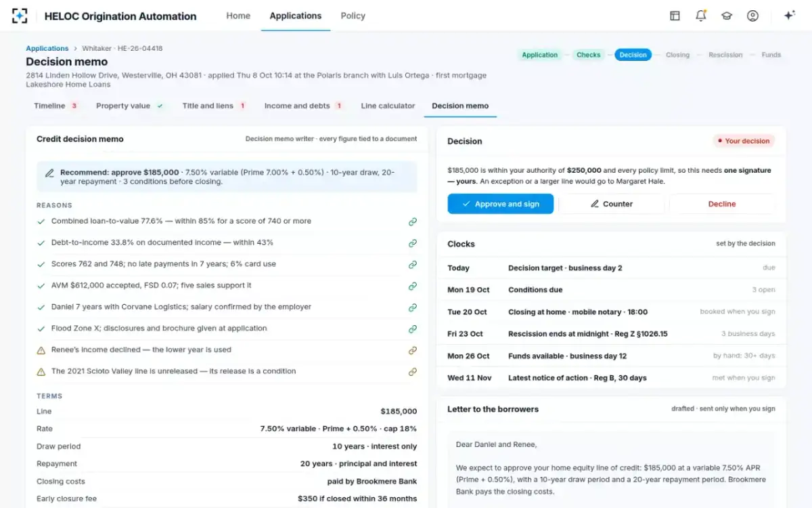Select the 'Fri 23 Oct' rescission row
Image resolution: width=812 pixels, height=508 pixels.
611,334
